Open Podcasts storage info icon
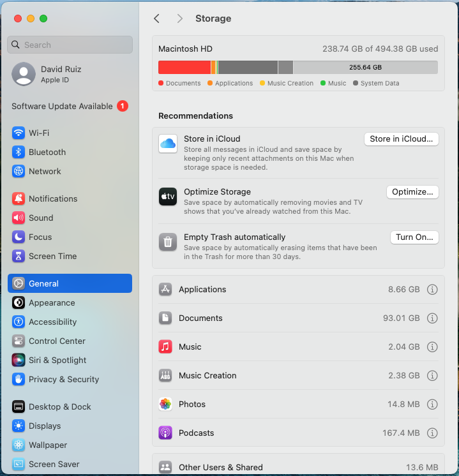The image size is (459, 476). click(432, 433)
